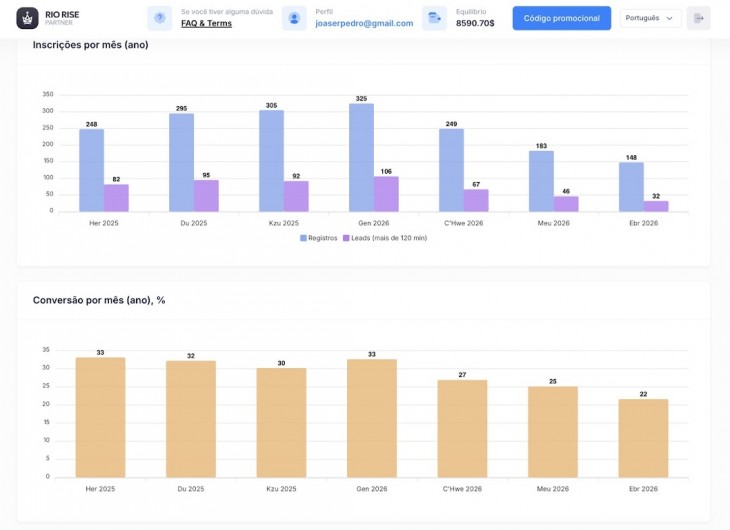Expand the Português language dropdown

650,18
